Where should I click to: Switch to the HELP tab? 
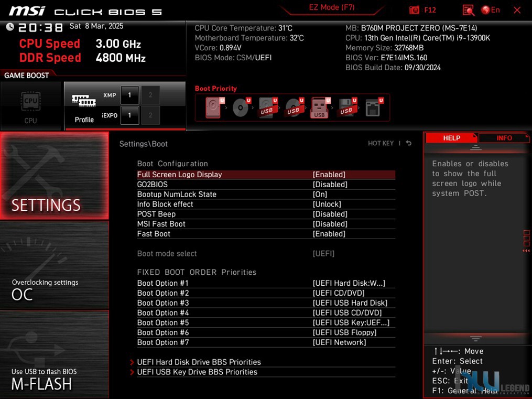pyautogui.click(x=451, y=138)
